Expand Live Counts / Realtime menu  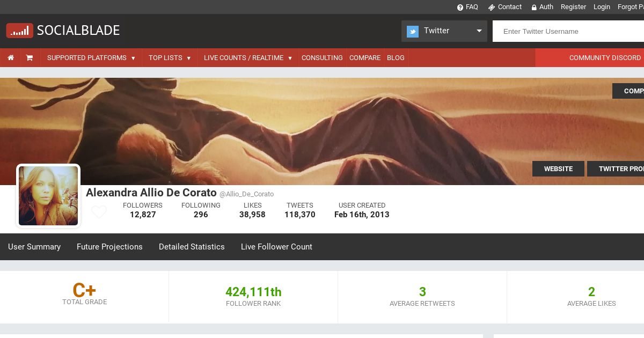point(248,58)
